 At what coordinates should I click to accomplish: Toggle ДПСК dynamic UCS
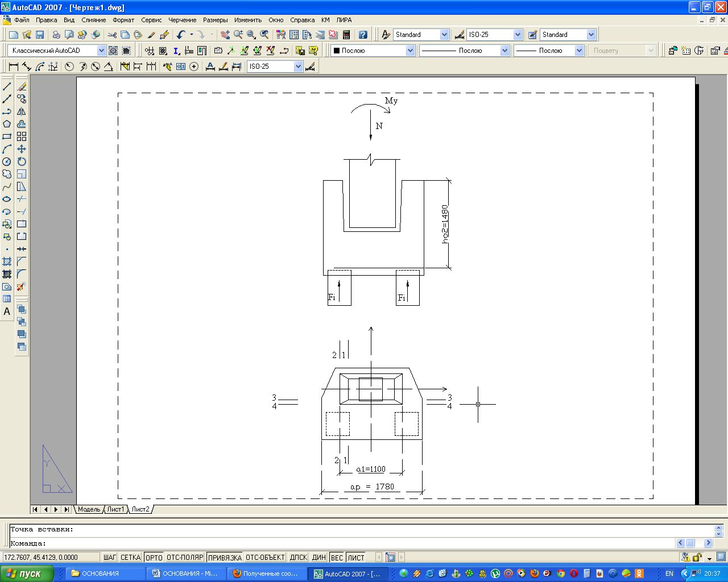point(299,558)
